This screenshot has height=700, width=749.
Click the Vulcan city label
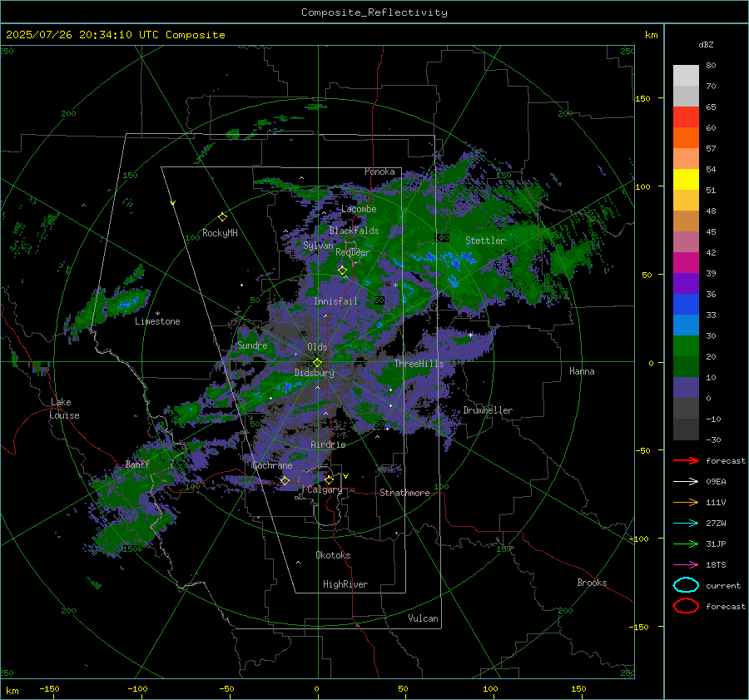coord(423,618)
